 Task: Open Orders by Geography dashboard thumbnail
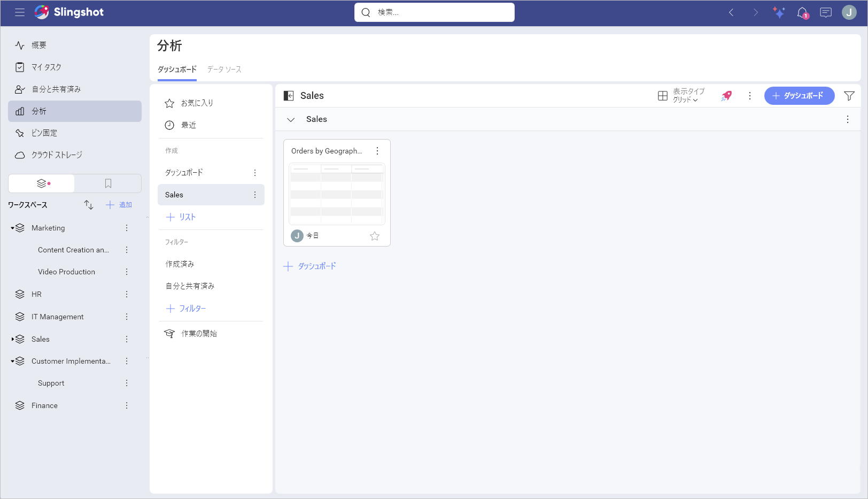[x=337, y=194]
